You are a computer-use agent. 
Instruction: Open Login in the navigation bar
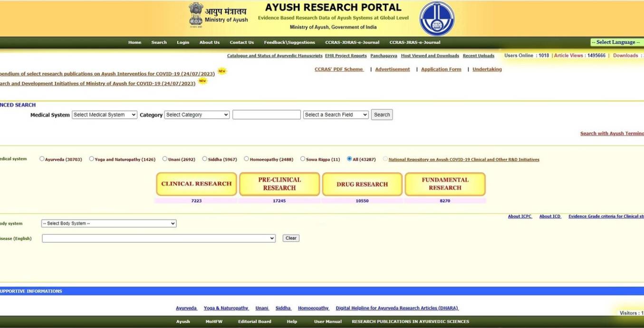(x=183, y=42)
